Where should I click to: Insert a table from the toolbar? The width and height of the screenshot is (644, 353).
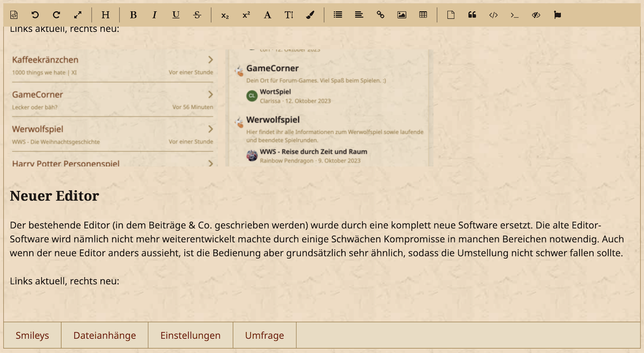[423, 15]
